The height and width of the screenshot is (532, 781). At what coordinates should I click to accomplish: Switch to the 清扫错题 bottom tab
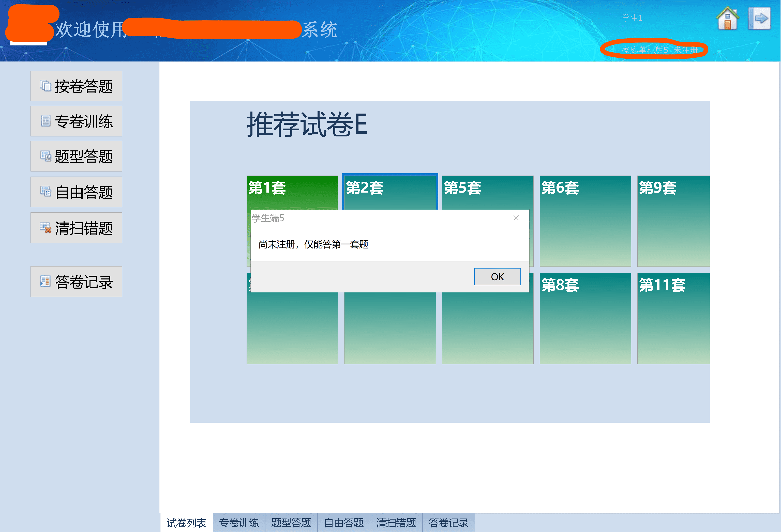coord(396,523)
